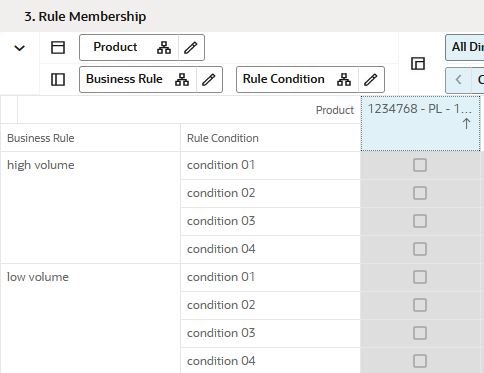Check high volume condition 03 checkbox
The height and width of the screenshot is (373, 484).
pyautogui.click(x=420, y=221)
